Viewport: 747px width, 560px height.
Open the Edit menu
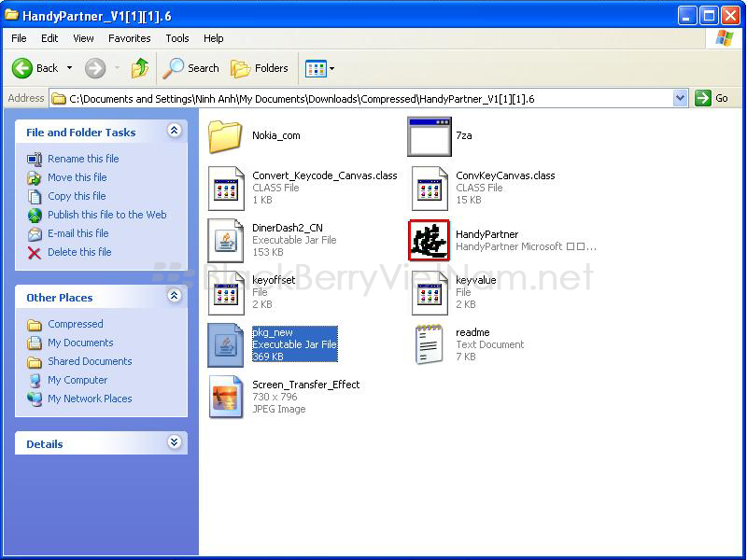49,38
